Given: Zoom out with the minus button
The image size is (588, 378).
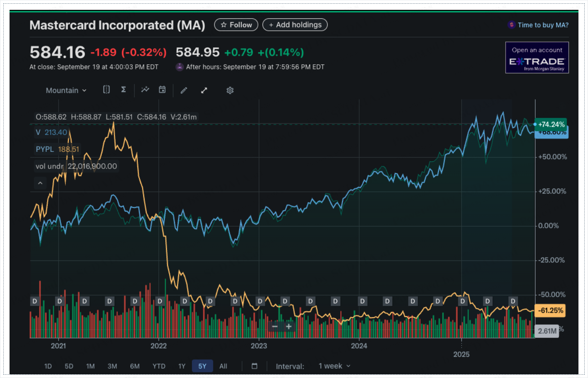Looking at the screenshot, I should point(275,326).
